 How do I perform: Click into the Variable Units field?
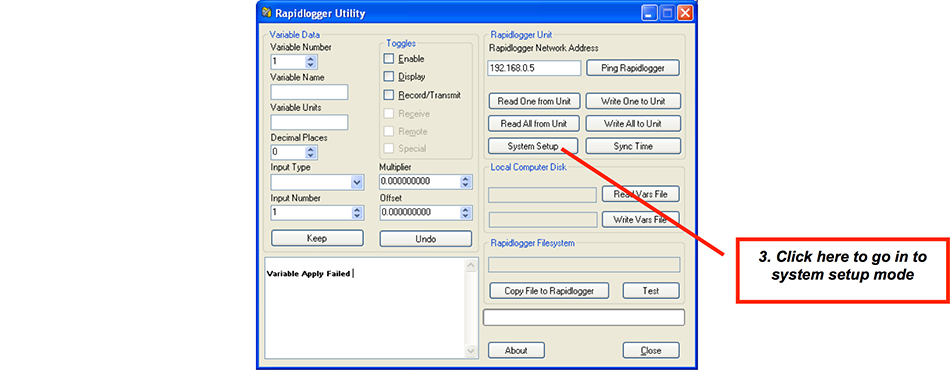click(309, 122)
